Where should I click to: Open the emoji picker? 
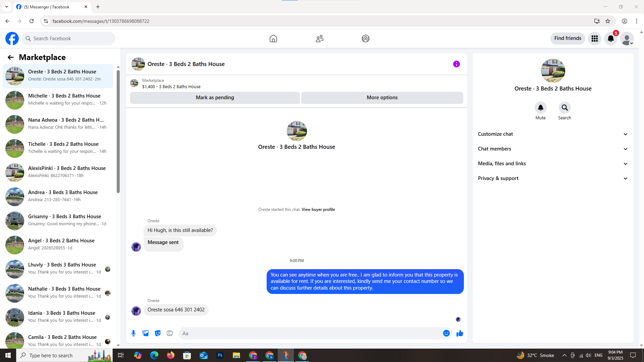[x=446, y=333]
